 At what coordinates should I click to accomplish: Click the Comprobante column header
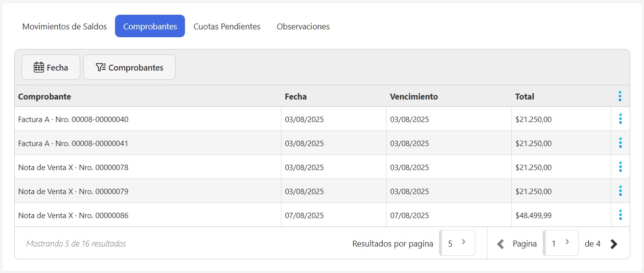[45, 97]
